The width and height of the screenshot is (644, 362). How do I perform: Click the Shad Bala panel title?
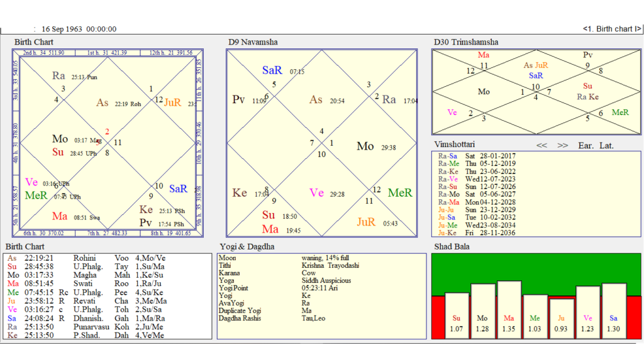click(452, 246)
